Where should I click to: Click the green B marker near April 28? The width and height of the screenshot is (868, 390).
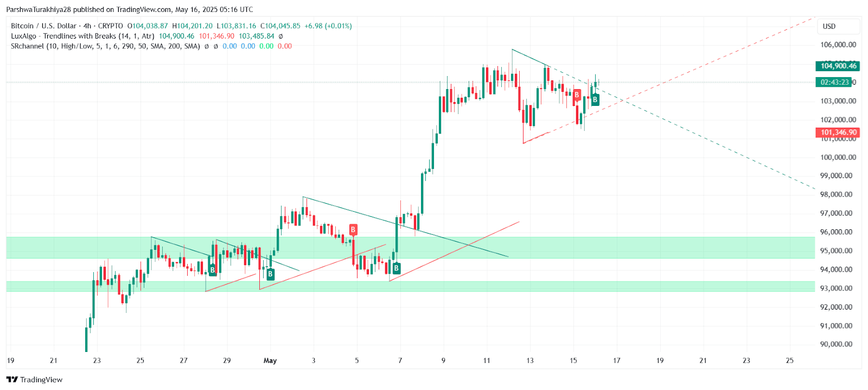point(212,269)
